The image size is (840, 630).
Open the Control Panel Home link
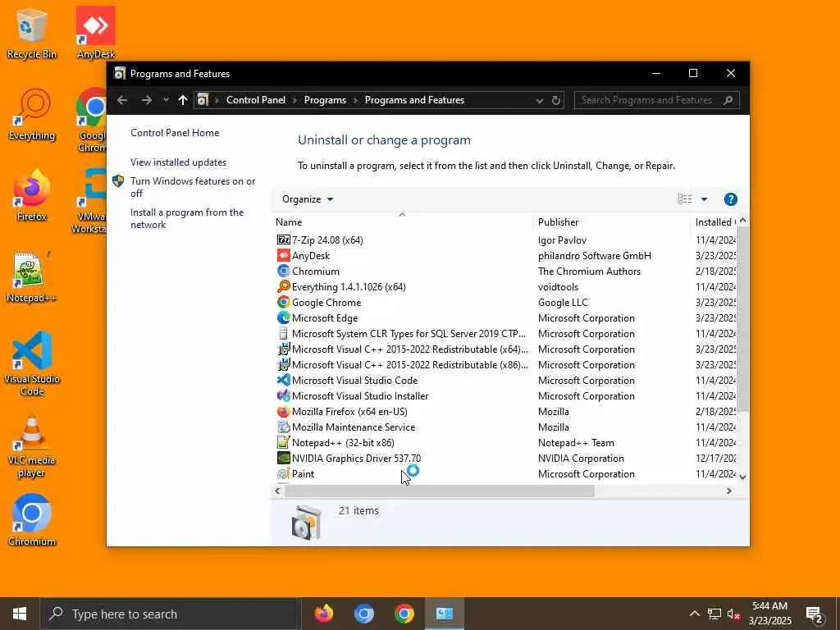coord(175,133)
